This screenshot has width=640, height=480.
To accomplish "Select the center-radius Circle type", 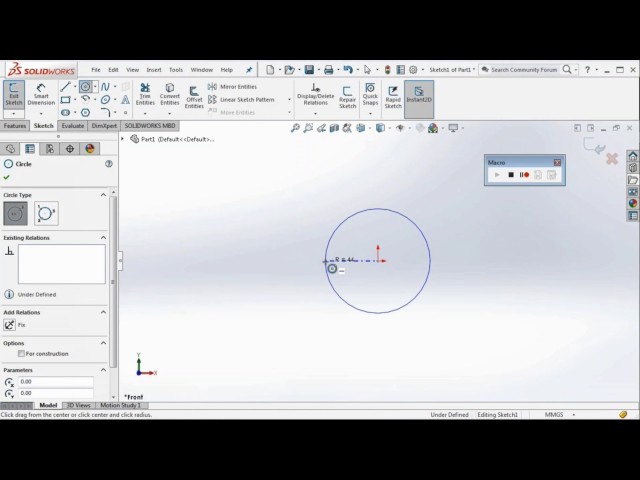I will click(x=16, y=213).
